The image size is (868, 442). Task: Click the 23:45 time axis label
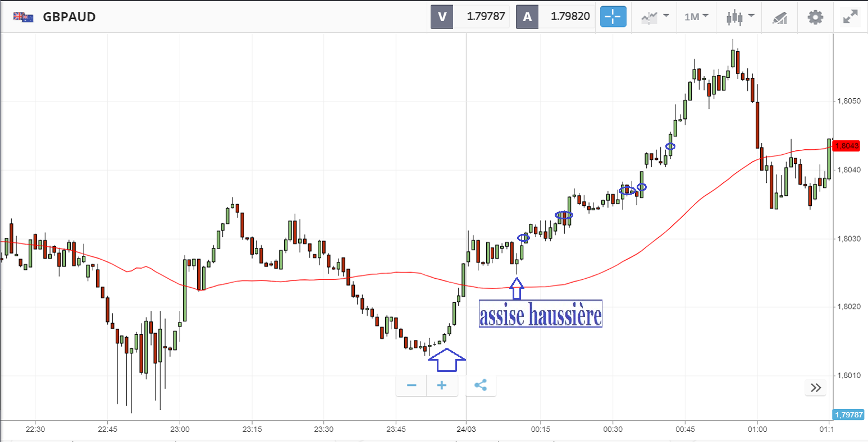pyautogui.click(x=396, y=430)
